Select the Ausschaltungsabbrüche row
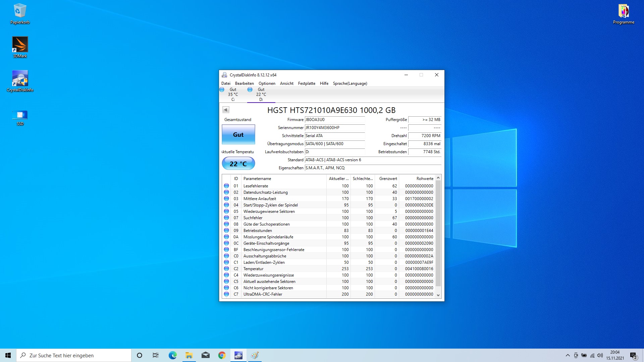This screenshot has width=644, height=362. [x=329, y=256]
